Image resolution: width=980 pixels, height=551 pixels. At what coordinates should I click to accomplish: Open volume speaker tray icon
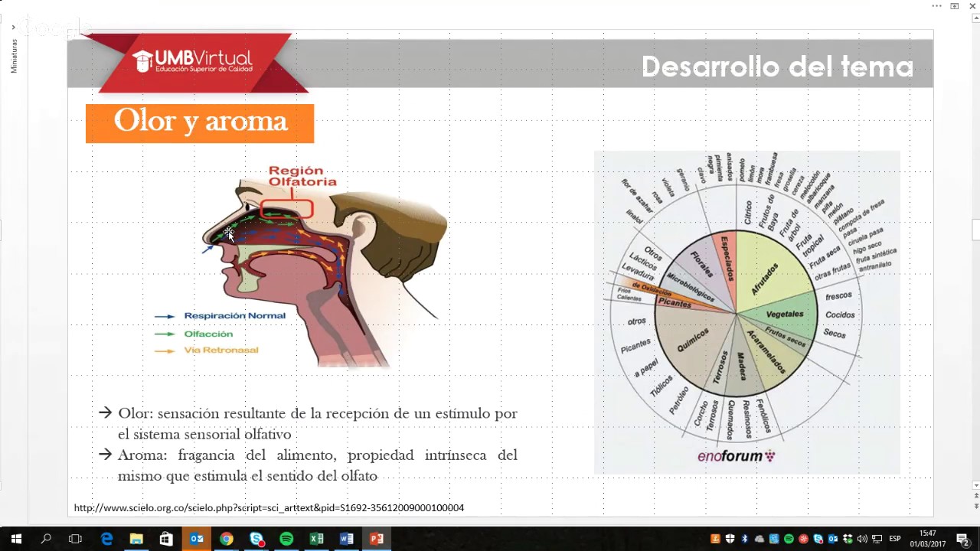pos(862,539)
